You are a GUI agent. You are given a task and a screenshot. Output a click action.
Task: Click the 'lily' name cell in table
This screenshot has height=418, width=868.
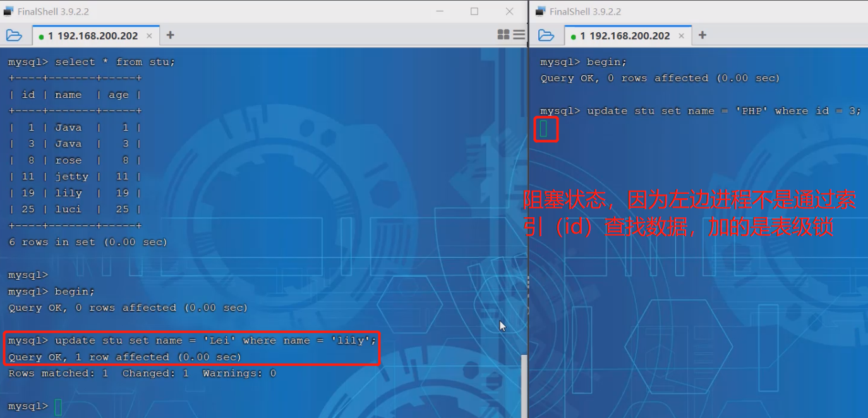click(x=68, y=193)
